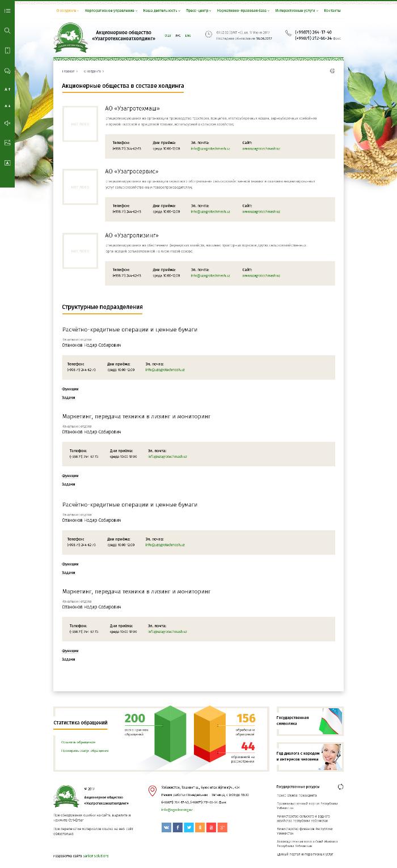
Task: Share via the Twitter icon in footer
Action: pyautogui.click(x=189, y=828)
